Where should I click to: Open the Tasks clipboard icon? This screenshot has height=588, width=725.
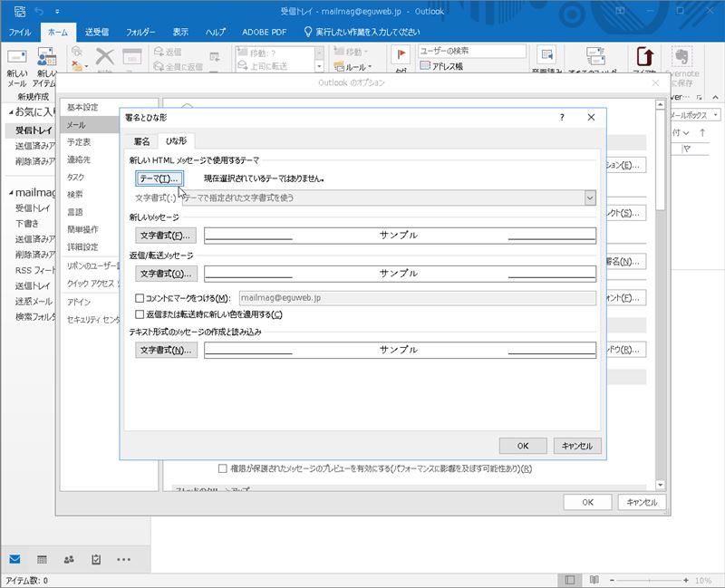coord(96,559)
